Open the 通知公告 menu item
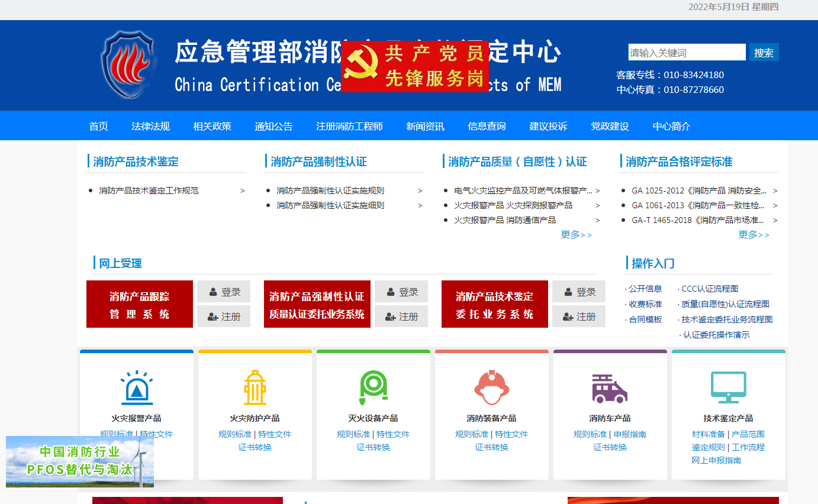818x504 pixels. pyautogui.click(x=274, y=125)
